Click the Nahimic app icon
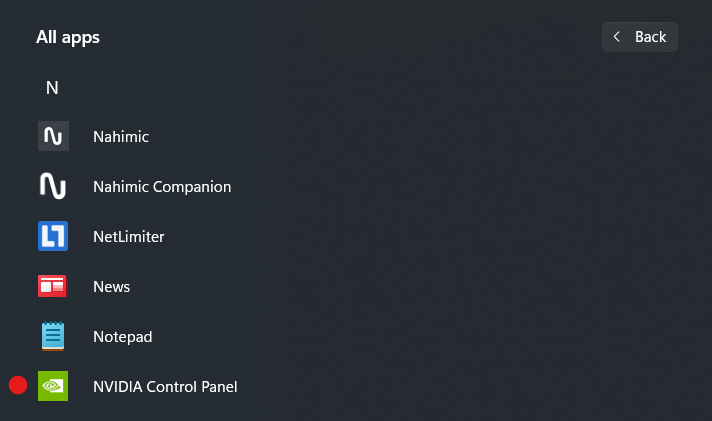 pos(53,136)
